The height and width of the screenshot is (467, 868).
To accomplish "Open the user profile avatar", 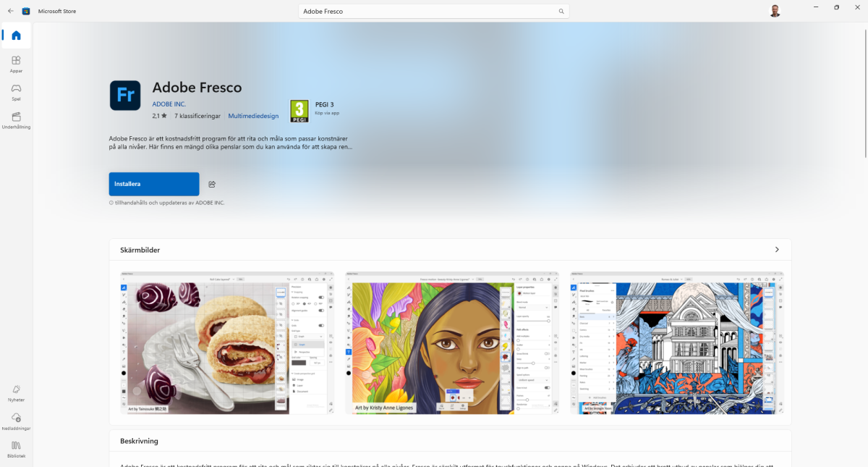I will click(775, 11).
